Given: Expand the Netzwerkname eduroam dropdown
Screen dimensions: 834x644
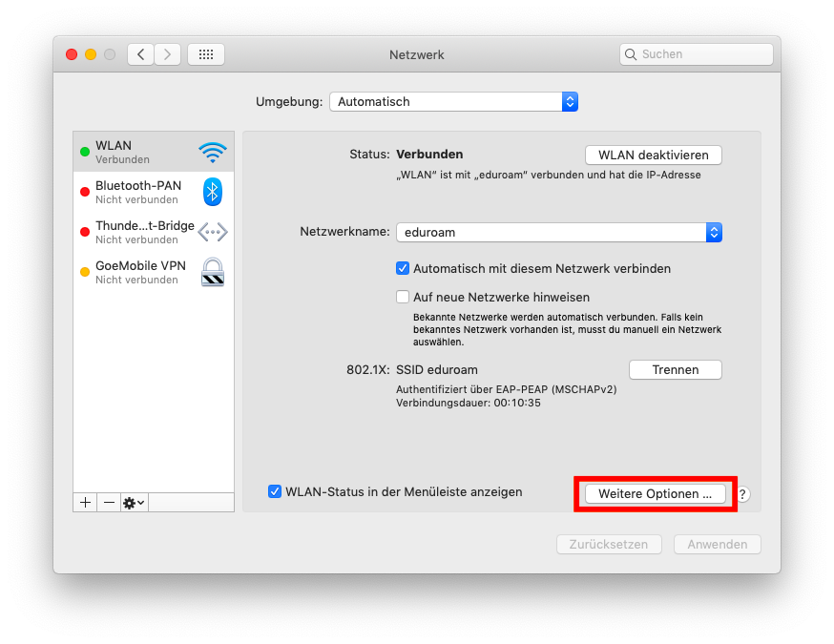Looking at the screenshot, I should 559,233.
